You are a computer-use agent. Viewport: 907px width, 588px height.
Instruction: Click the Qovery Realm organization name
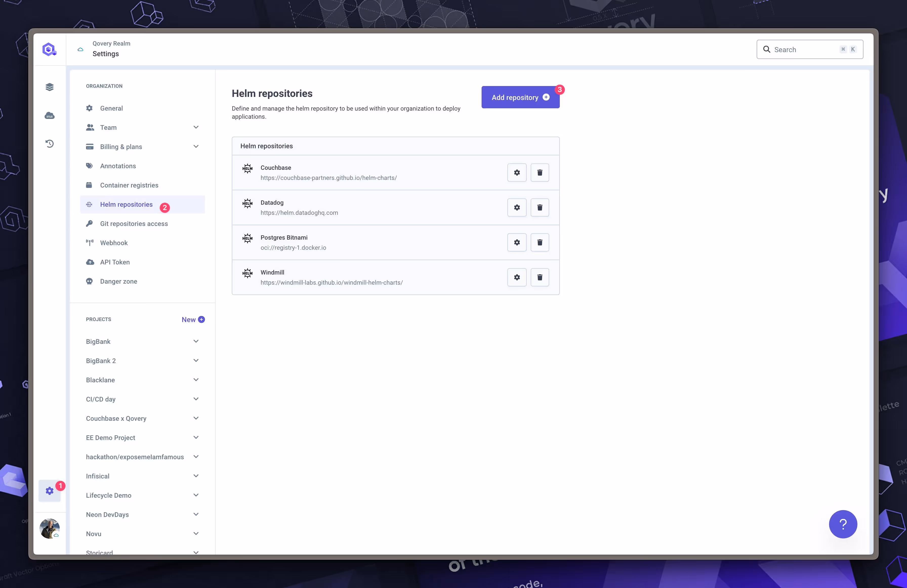click(x=111, y=44)
